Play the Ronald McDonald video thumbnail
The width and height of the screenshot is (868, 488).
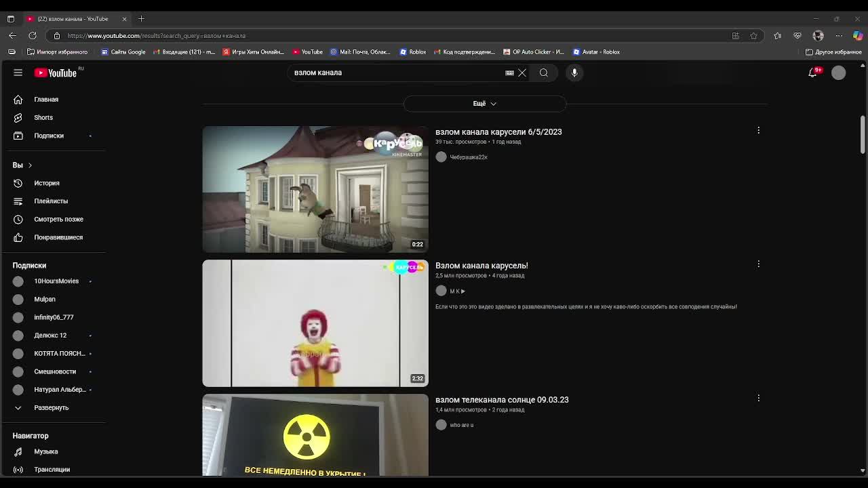pyautogui.click(x=315, y=323)
